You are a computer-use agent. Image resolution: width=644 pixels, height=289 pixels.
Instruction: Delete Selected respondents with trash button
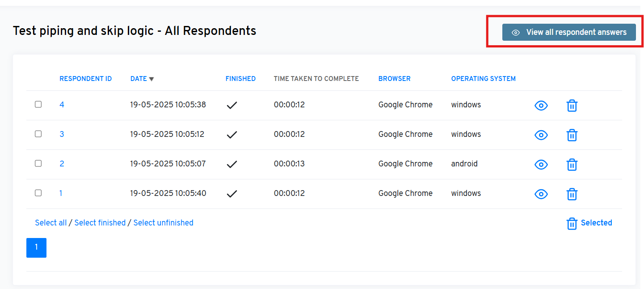589,223
